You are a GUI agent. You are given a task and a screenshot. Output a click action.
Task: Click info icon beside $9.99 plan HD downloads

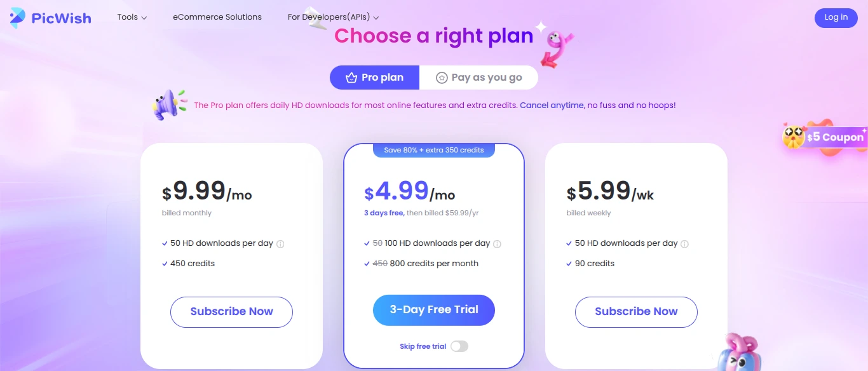pyautogui.click(x=280, y=244)
